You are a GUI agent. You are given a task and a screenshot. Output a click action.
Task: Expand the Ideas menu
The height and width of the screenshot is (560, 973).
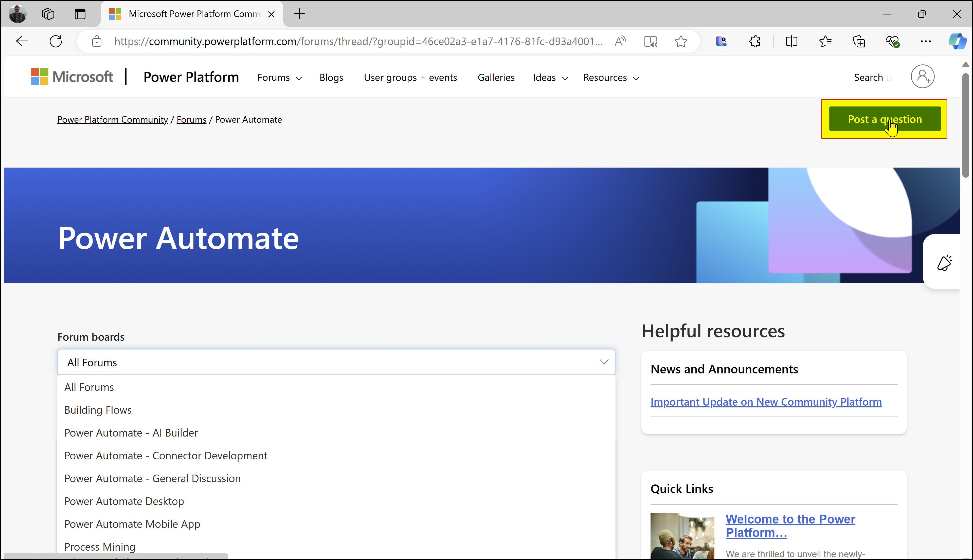click(x=550, y=78)
